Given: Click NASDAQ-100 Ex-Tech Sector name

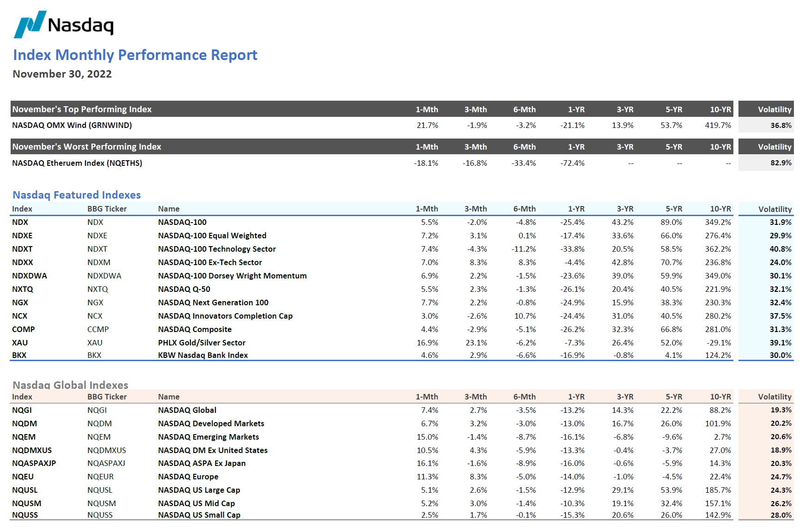Looking at the screenshot, I should click(x=210, y=262).
